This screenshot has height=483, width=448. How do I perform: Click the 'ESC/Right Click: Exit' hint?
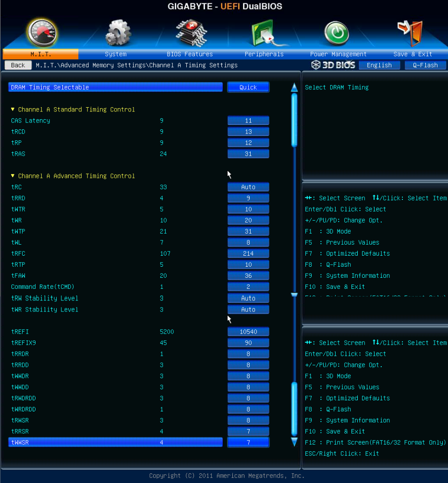[x=342, y=453]
